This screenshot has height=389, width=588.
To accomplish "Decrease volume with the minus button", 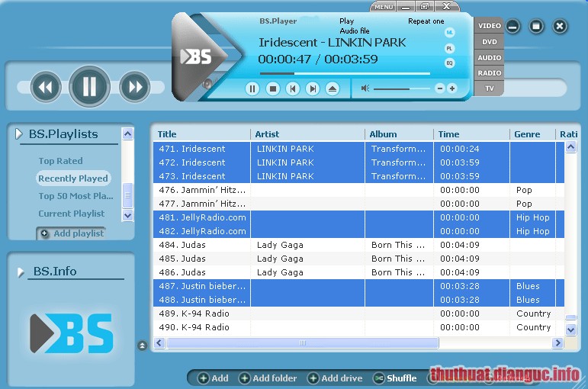I will 440,88.
